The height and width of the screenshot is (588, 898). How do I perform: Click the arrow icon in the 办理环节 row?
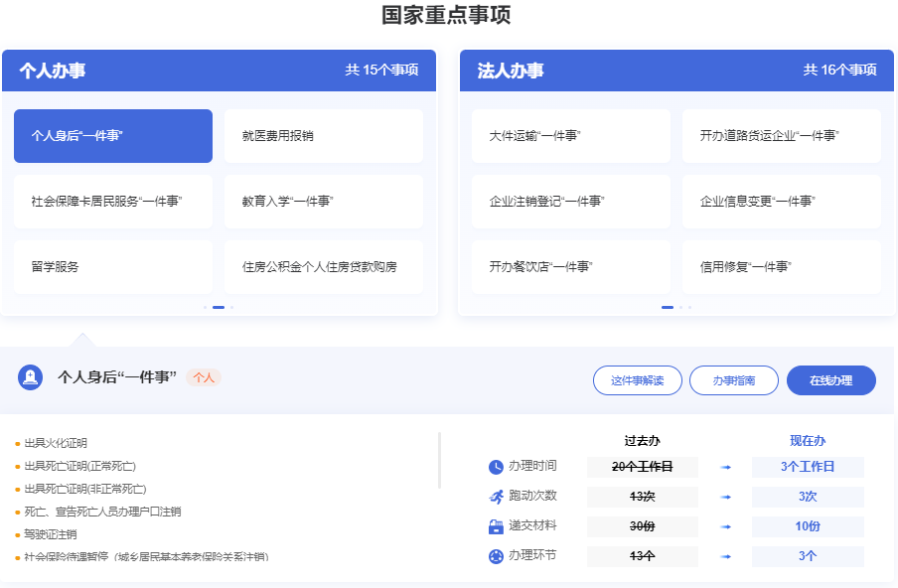coord(725,556)
